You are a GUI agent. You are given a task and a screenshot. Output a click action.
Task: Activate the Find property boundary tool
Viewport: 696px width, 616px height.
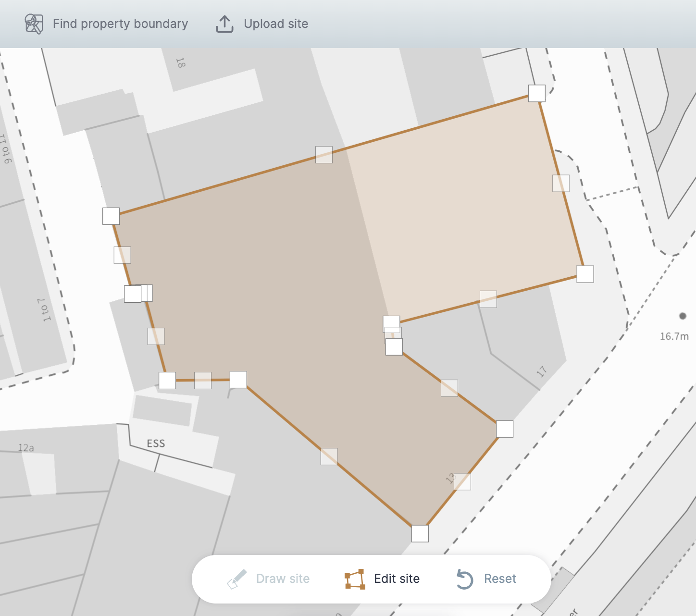coord(120,24)
